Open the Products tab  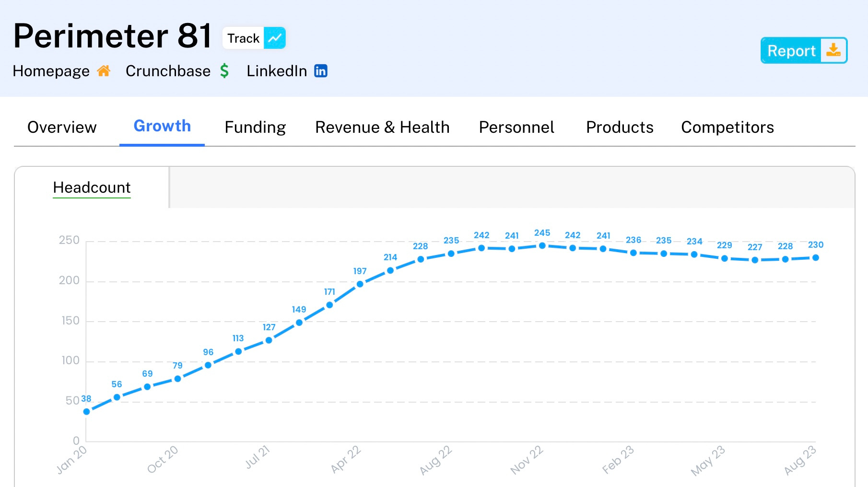(x=620, y=127)
